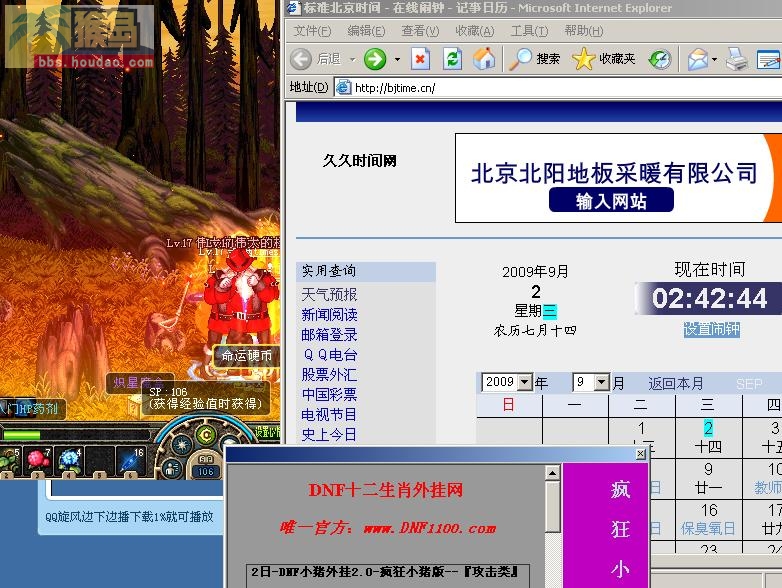Click the 疯狂小 purple banner in popup
The image size is (782, 588).
(x=606, y=526)
